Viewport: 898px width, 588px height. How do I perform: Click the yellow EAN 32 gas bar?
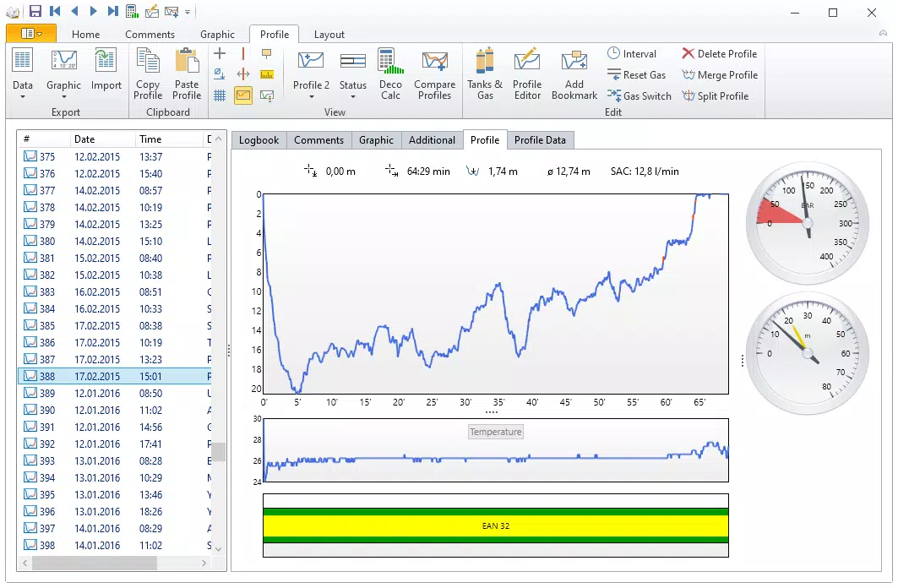(x=495, y=525)
